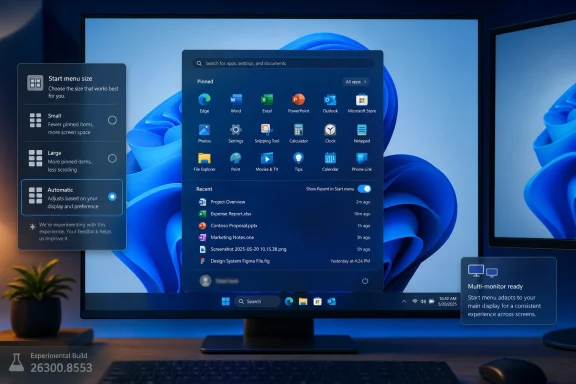Launch the Snipping Tool

coord(267,133)
